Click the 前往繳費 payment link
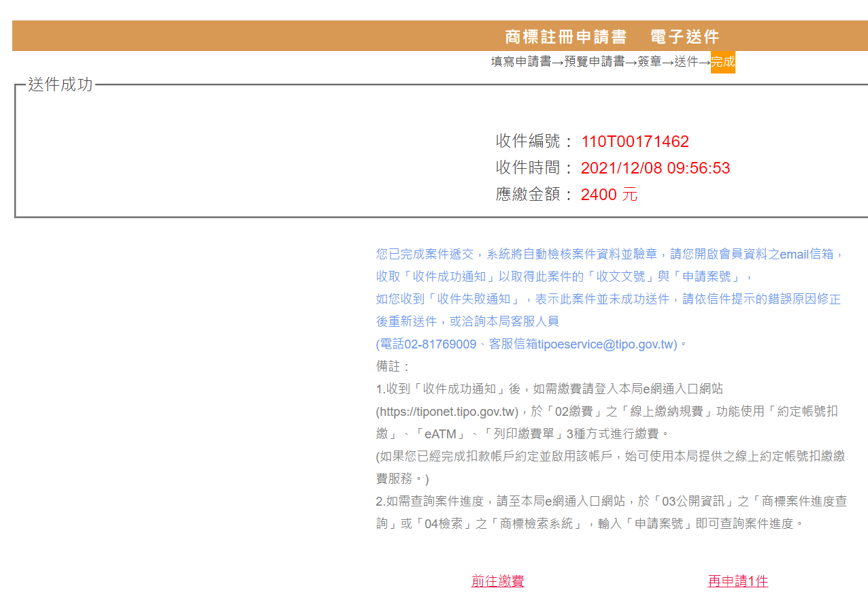The height and width of the screenshot is (603, 868). (x=498, y=581)
